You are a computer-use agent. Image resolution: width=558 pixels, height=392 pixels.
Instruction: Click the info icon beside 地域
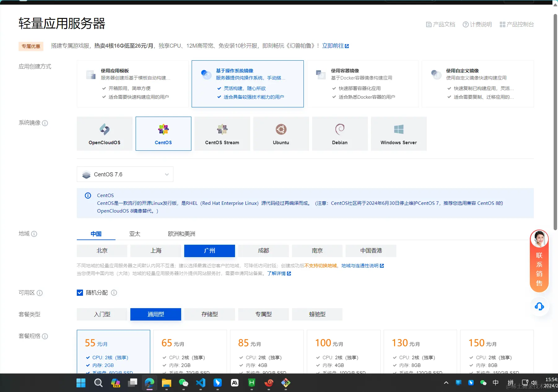pyautogui.click(x=34, y=234)
